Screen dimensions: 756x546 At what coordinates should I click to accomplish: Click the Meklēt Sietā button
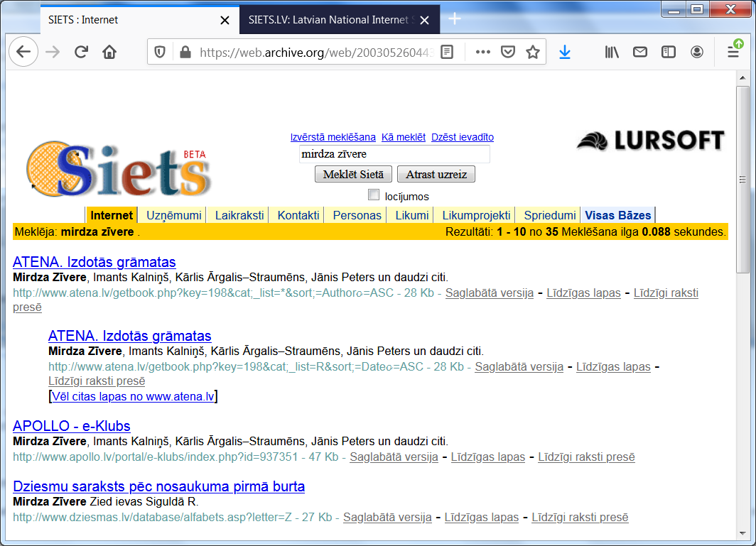click(x=353, y=174)
